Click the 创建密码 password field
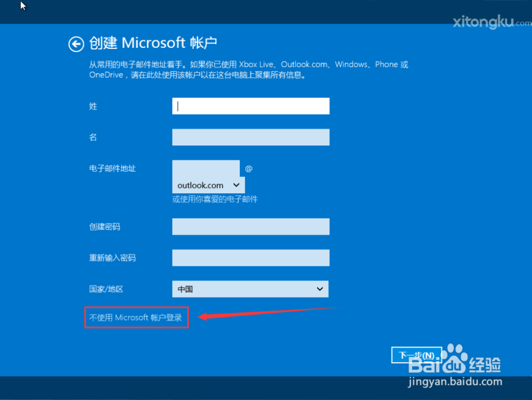The image size is (532, 400). (251, 226)
